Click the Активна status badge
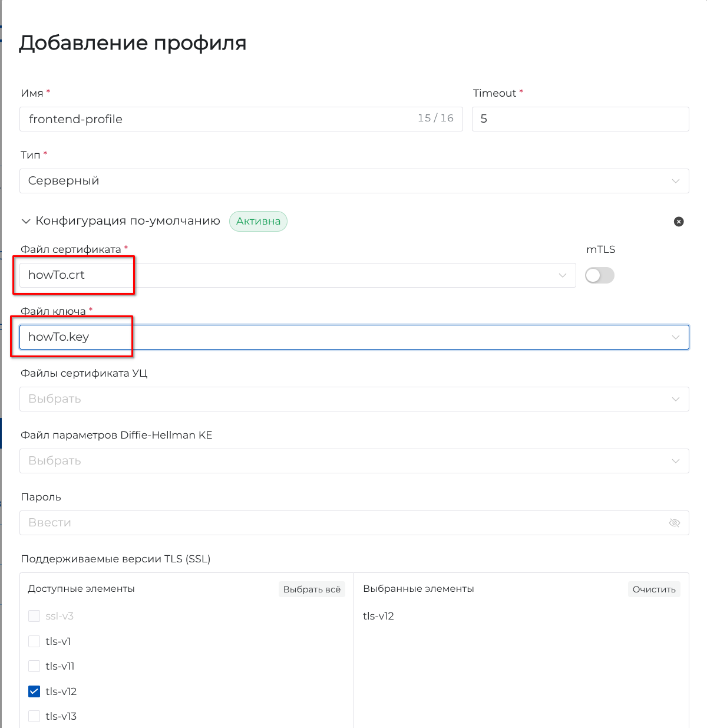 click(x=258, y=222)
